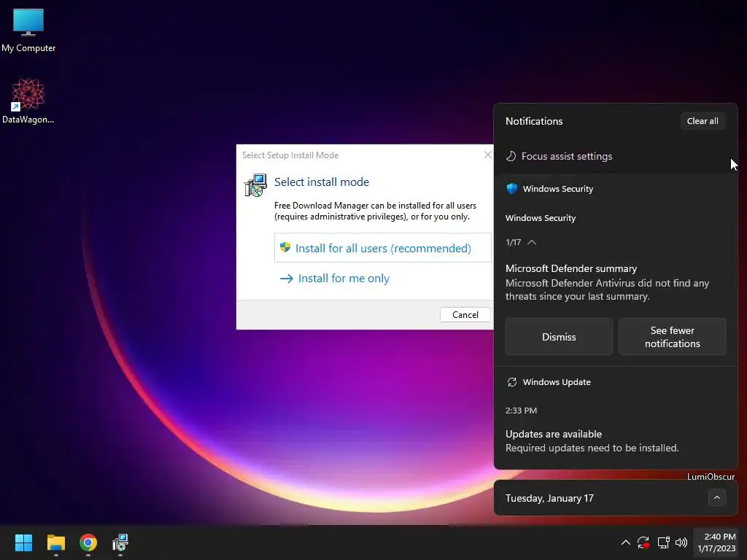Open network status tray icon
Screen dimensions: 747x560
tap(663, 542)
